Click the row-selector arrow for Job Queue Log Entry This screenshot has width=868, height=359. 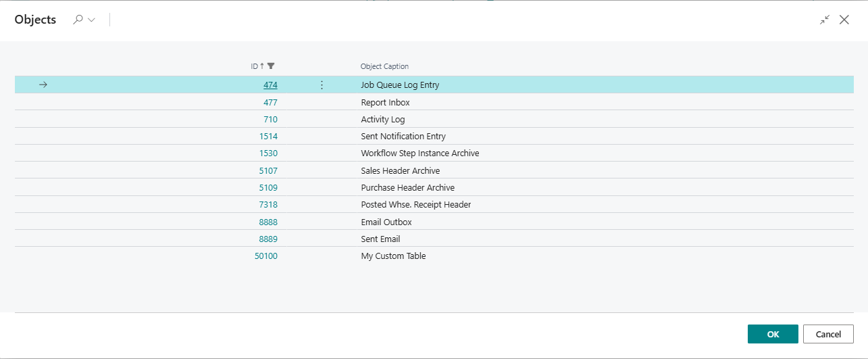coord(43,85)
